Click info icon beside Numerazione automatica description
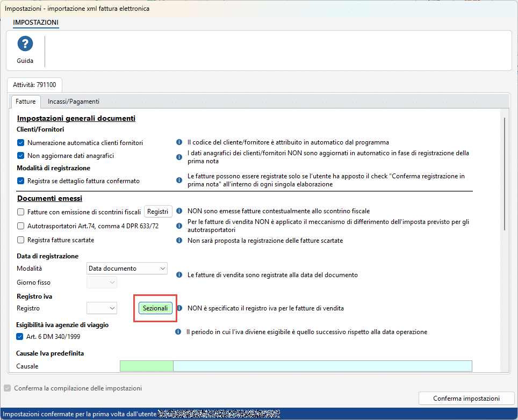Screen dimensions: 518x420 coord(179,142)
